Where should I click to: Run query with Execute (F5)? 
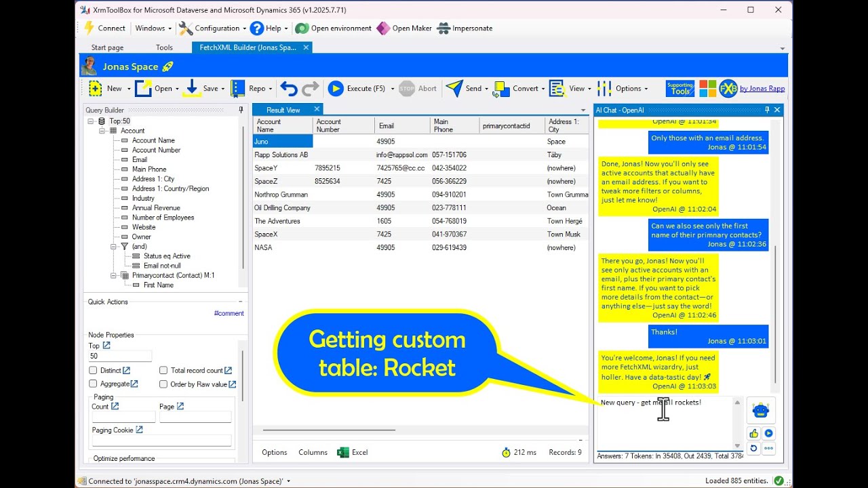(x=357, y=88)
